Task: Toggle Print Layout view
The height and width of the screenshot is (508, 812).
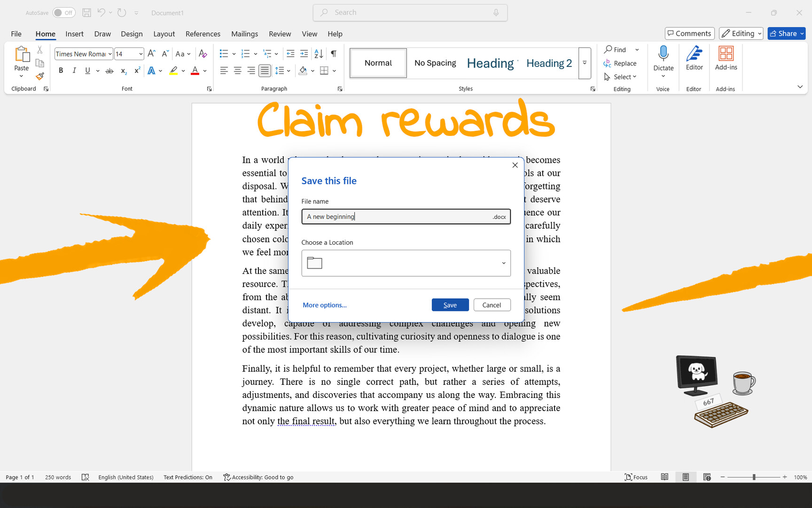Action: click(686, 477)
